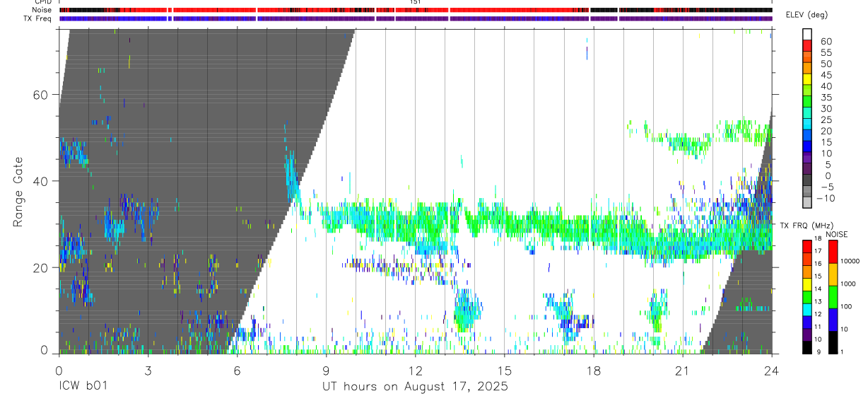The height and width of the screenshot is (401, 868).
Task: Click the 'UT hours on August 17, 2025' label
Action: (415, 387)
